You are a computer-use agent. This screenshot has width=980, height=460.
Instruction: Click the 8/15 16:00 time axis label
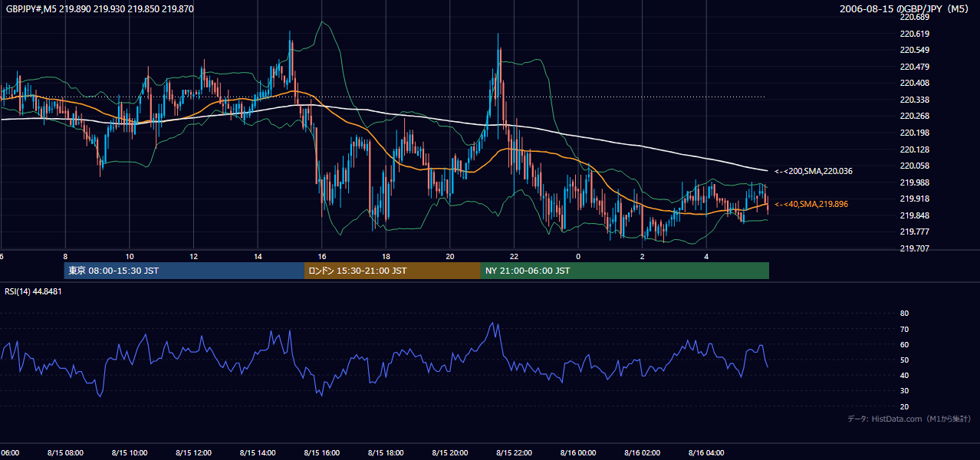(x=322, y=453)
